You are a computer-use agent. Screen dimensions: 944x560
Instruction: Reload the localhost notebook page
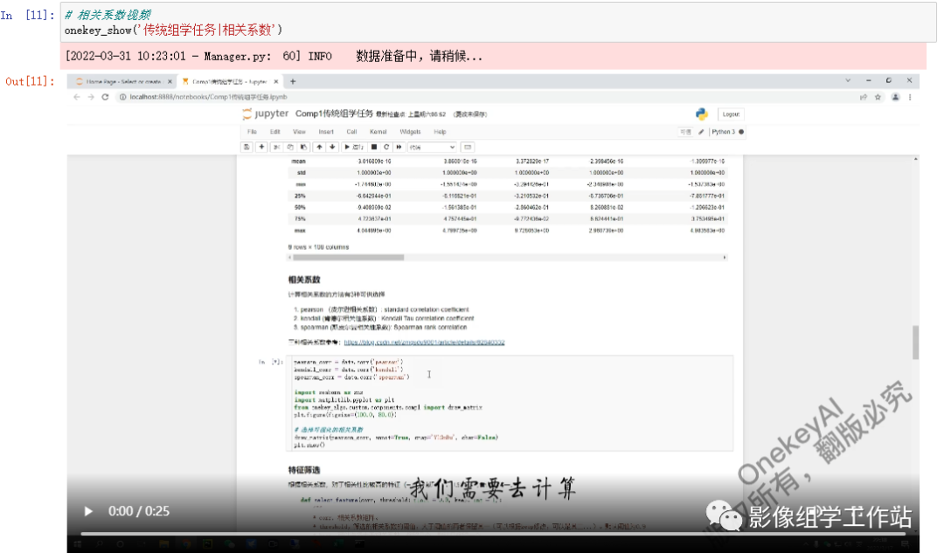pyautogui.click(x=105, y=97)
